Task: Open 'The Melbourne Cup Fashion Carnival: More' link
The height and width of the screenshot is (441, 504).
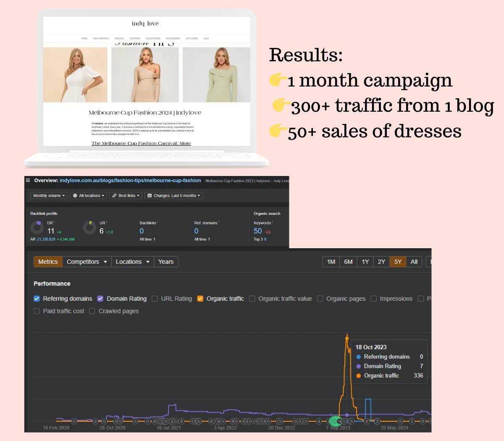Action: pyautogui.click(x=141, y=143)
